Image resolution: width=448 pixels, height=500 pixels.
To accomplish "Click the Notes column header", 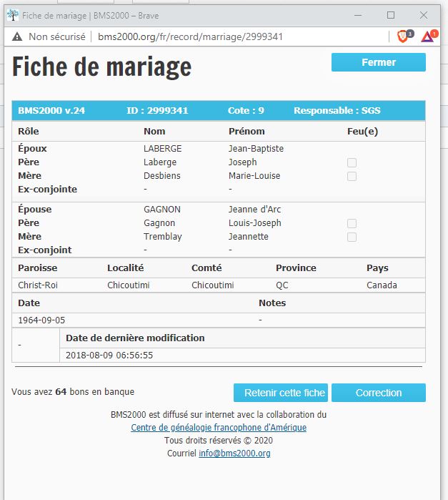I will coord(272,303).
